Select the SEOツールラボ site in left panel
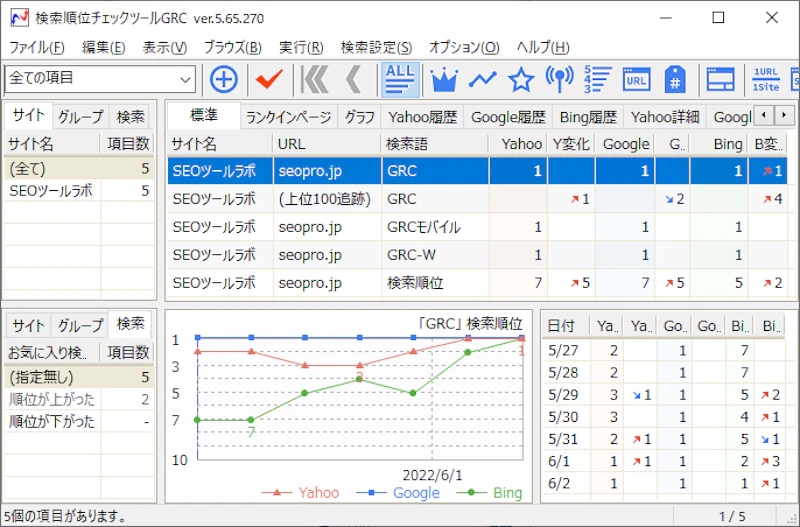 (50, 190)
